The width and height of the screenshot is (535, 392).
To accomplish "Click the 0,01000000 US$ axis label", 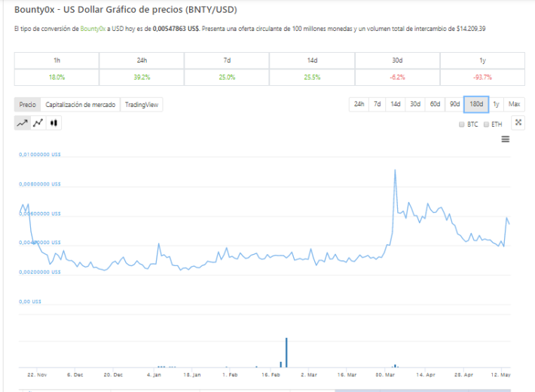I will [x=40, y=155].
